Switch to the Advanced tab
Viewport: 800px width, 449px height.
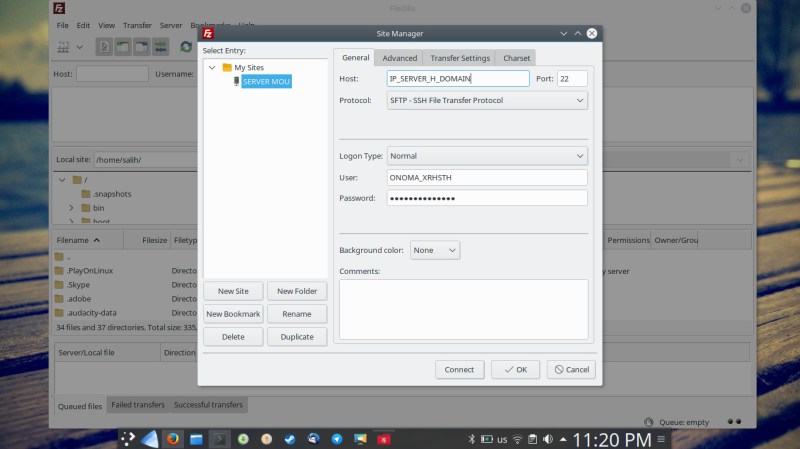[399, 58]
